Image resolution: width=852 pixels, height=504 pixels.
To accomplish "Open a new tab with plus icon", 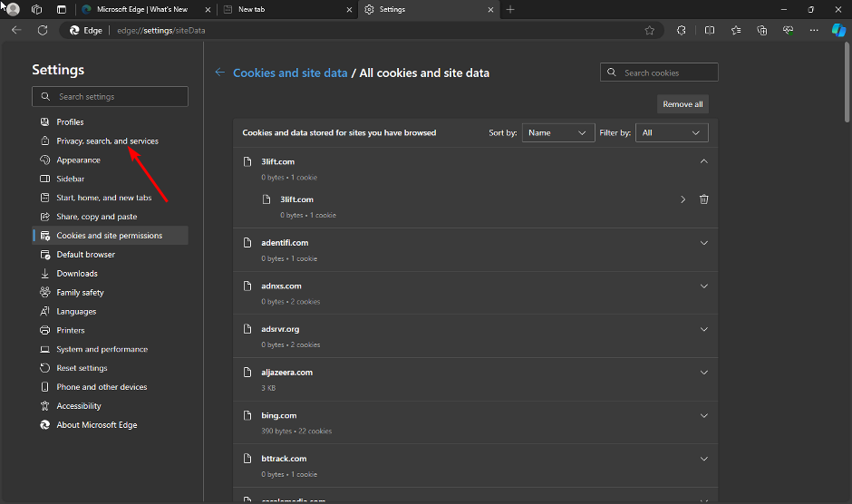I will (510, 9).
